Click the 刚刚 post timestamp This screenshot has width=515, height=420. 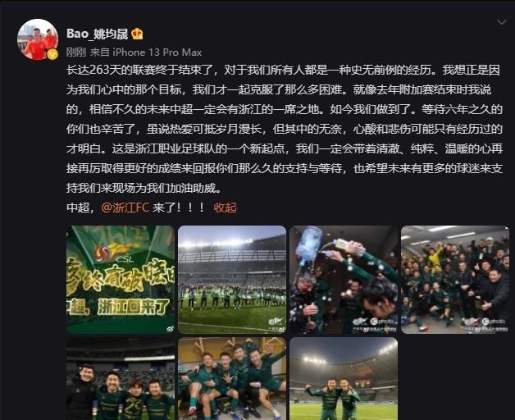[76, 52]
